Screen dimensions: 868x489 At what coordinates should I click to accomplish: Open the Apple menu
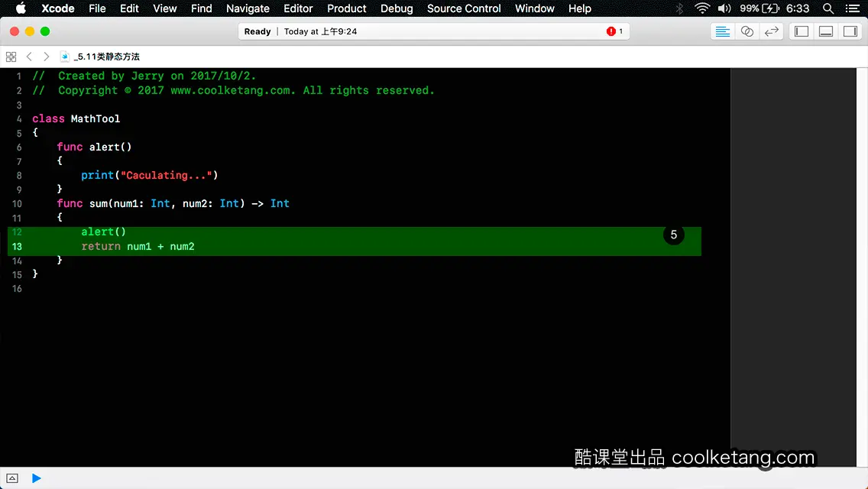(x=21, y=8)
